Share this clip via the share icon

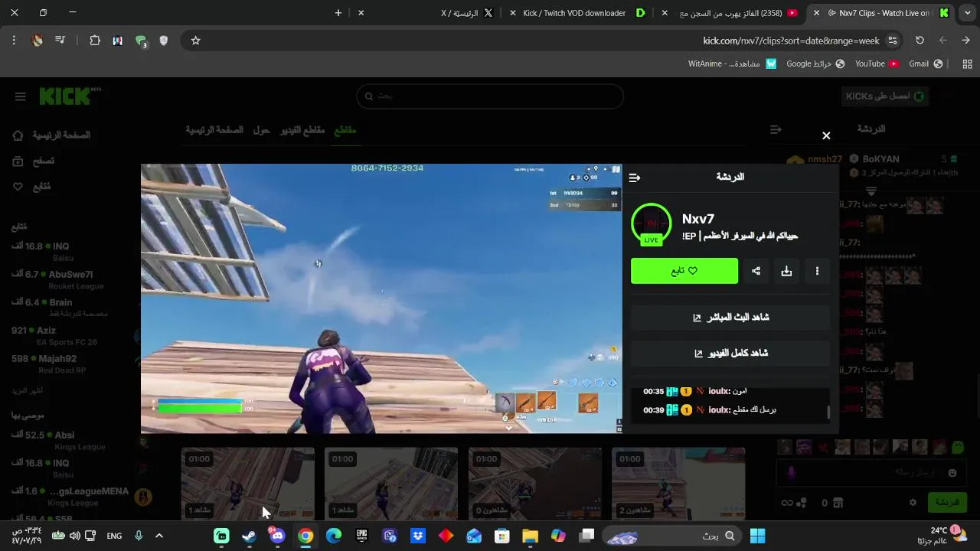pyautogui.click(x=756, y=271)
